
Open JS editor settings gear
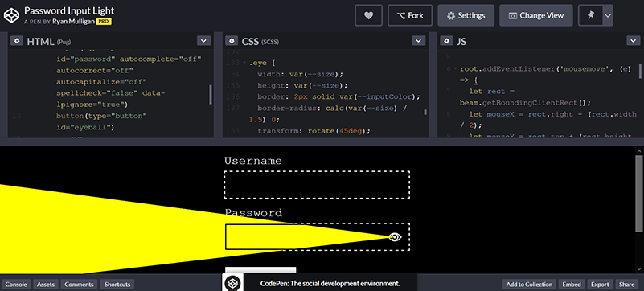click(x=446, y=41)
